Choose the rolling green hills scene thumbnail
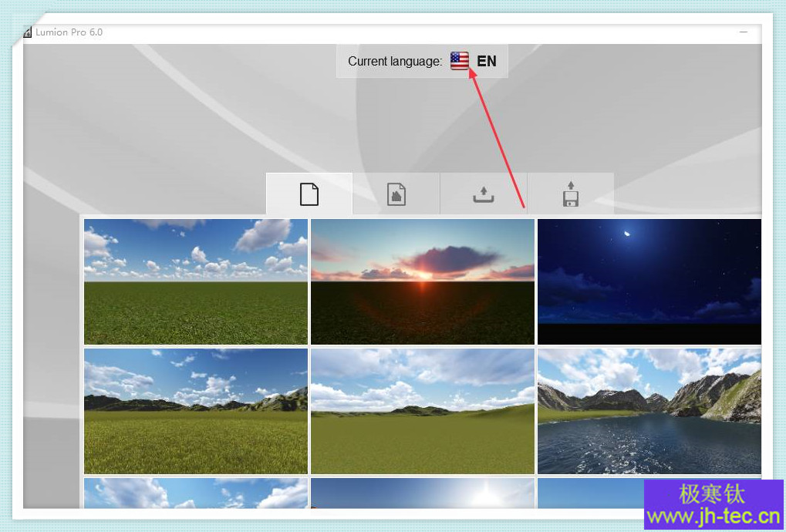 [x=423, y=411]
